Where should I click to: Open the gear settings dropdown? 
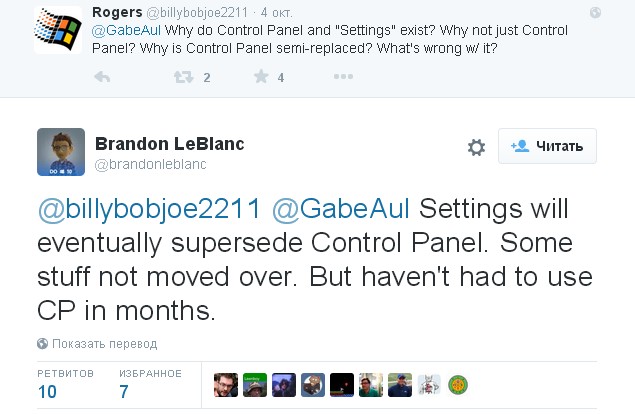click(476, 147)
